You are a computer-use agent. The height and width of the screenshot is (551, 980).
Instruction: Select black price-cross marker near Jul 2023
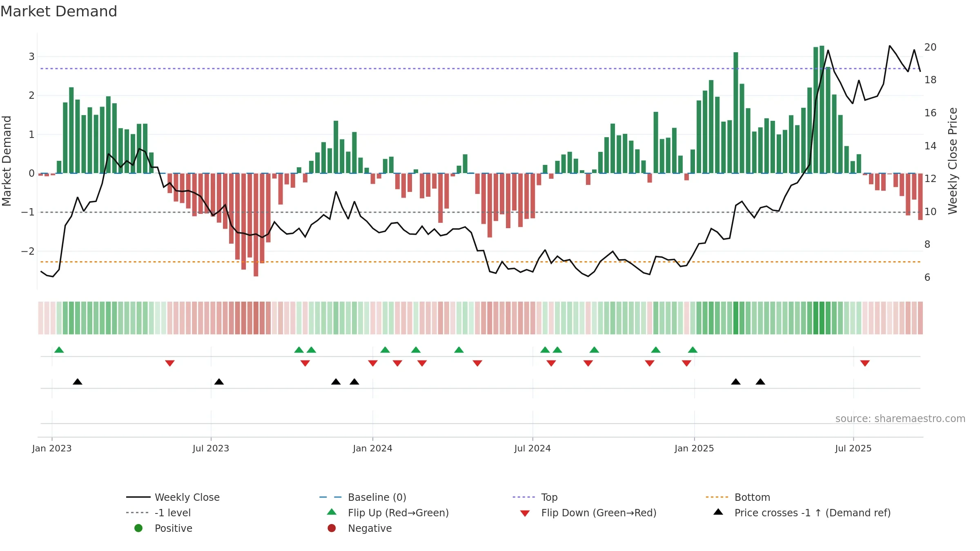(219, 382)
